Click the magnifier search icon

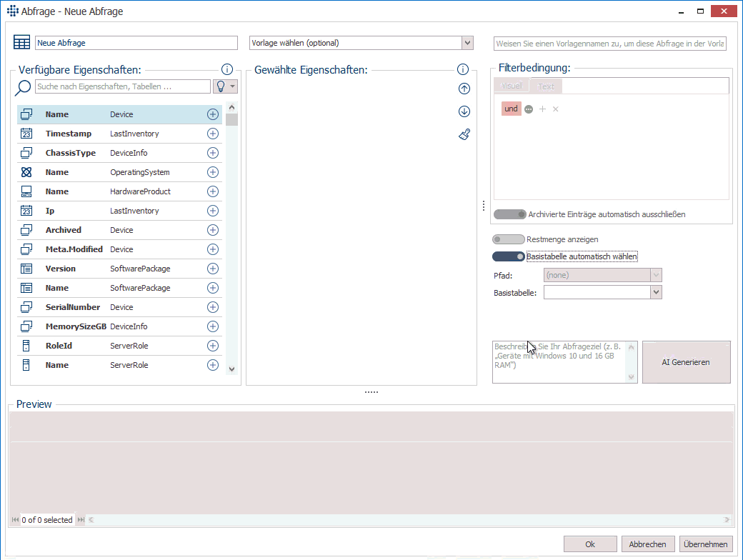pos(24,86)
